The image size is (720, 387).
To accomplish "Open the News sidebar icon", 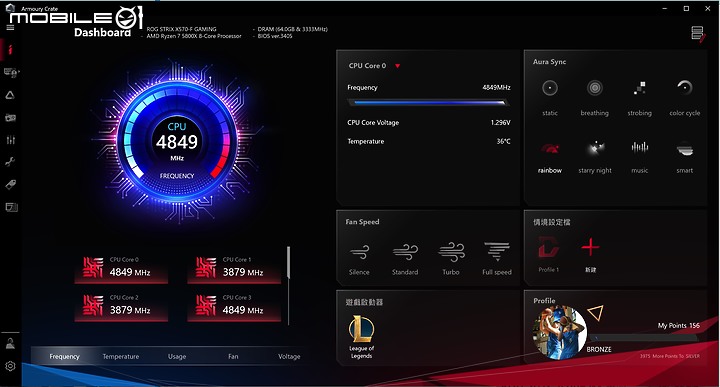I will click(x=11, y=207).
